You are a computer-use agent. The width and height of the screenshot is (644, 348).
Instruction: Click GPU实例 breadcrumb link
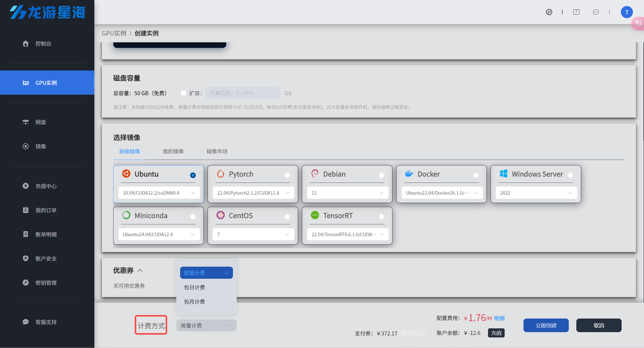(x=114, y=33)
